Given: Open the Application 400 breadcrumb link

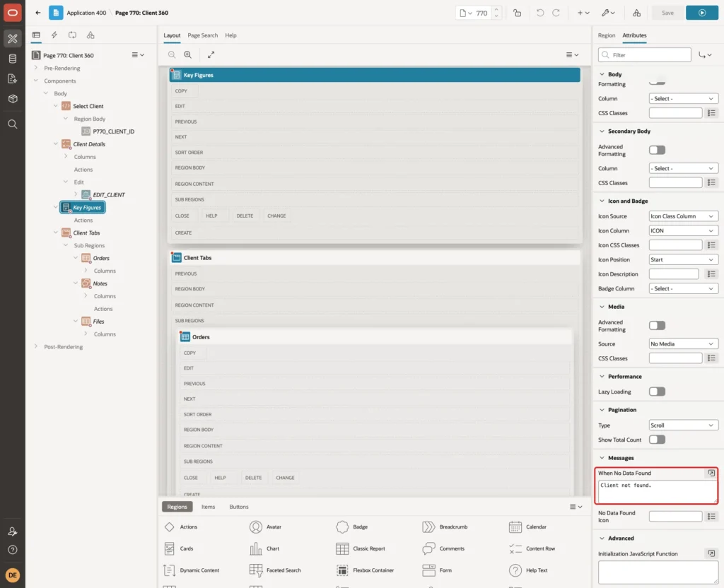Looking at the screenshot, I should (86, 13).
